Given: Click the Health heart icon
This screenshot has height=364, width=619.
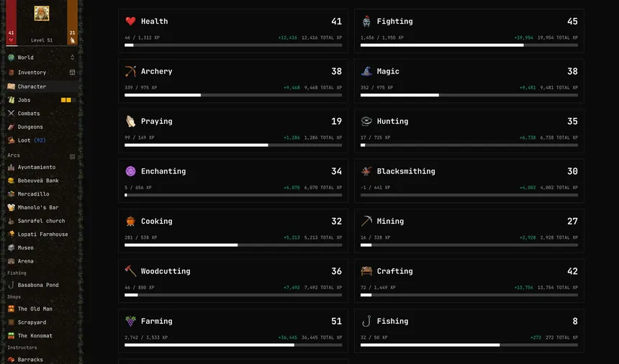Looking at the screenshot, I should [x=130, y=22].
